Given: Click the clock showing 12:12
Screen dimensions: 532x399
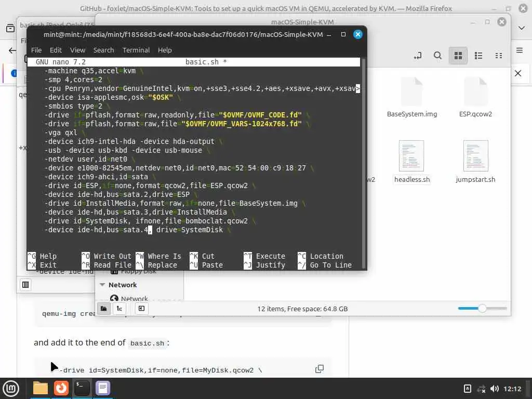Looking at the screenshot, I should (x=512, y=389).
